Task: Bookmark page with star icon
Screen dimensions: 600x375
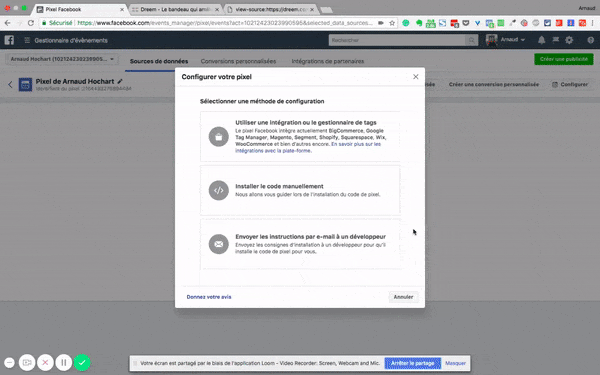Action: [x=392, y=23]
